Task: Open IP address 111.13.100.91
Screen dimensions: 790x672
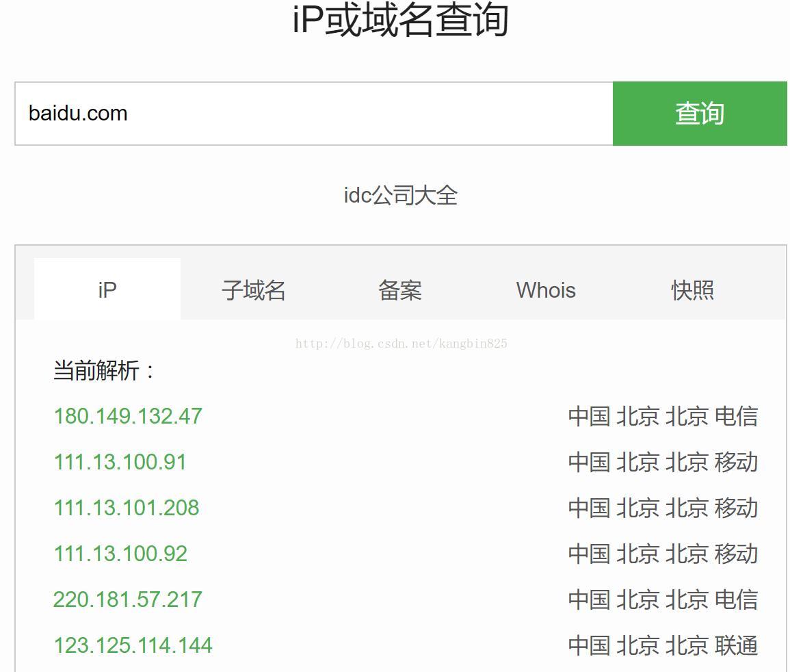Action: 120,463
